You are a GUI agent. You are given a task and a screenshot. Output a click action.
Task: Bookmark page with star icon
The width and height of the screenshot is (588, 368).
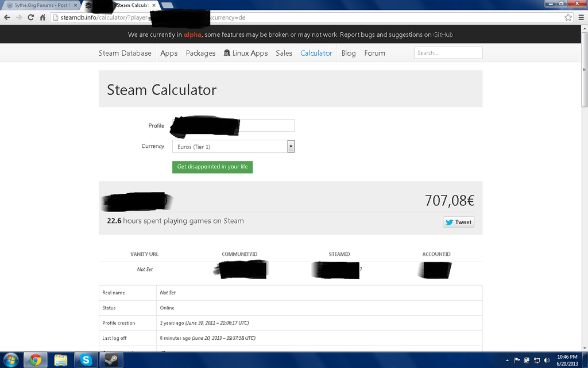tap(567, 17)
